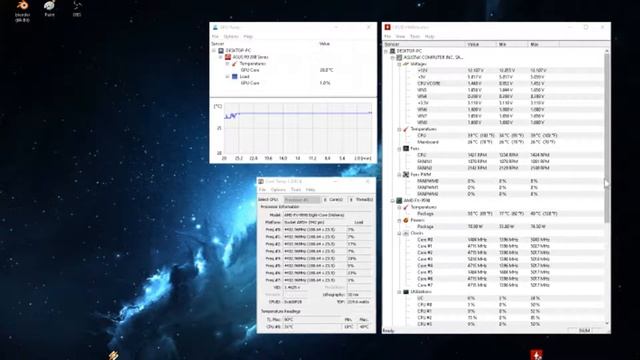
Task: Open the View menu in HWMonitor
Action: click(400, 36)
